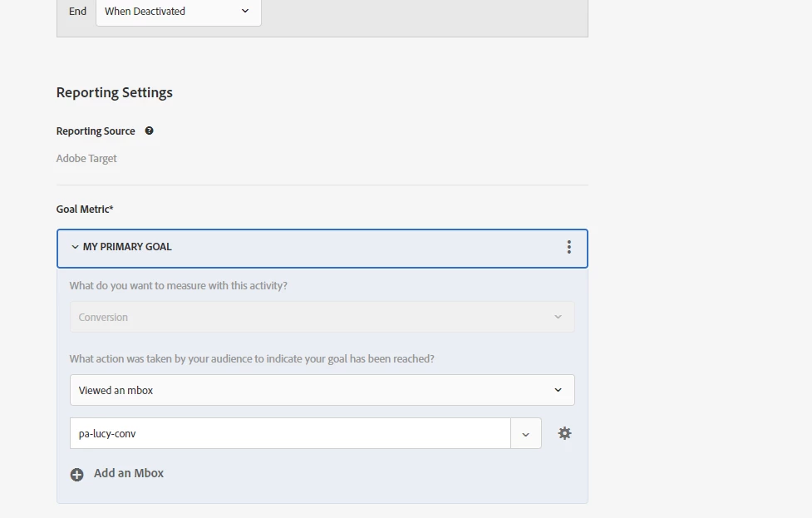Collapse the MY PRIMARY GOAL section chevron
This screenshot has width=812, height=518.
tap(75, 247)
